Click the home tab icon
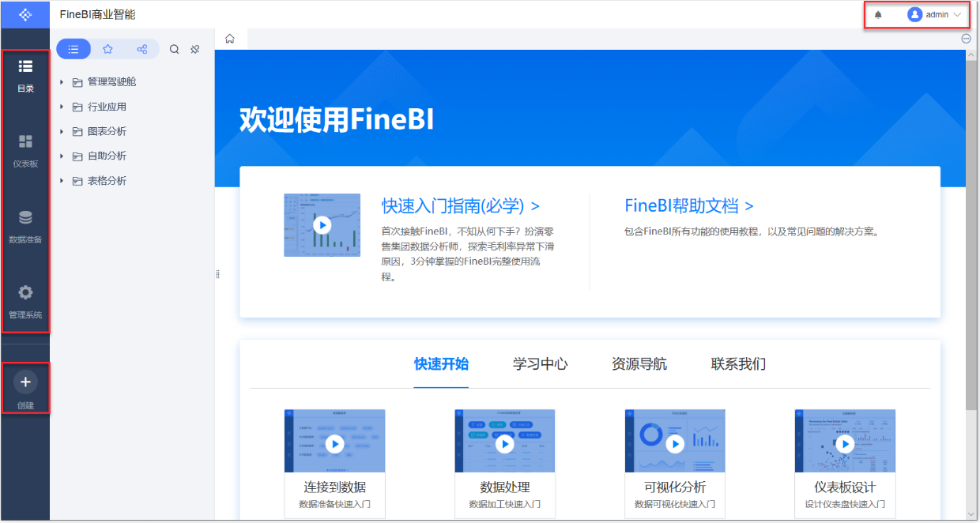 click(229, 37)
